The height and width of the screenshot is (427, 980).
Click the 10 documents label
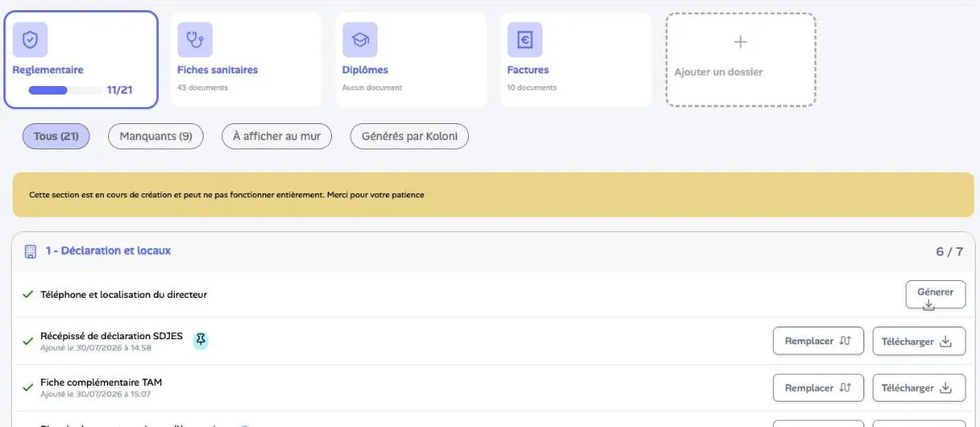click(532, 88)
